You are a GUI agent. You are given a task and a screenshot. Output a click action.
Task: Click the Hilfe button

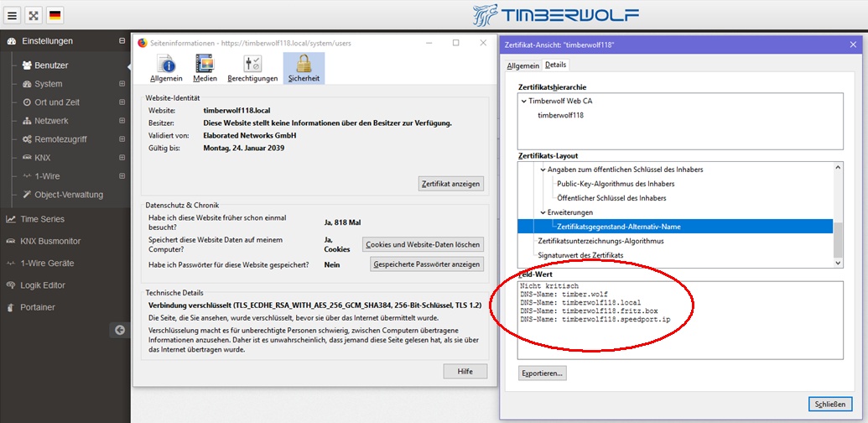point(465,372)
